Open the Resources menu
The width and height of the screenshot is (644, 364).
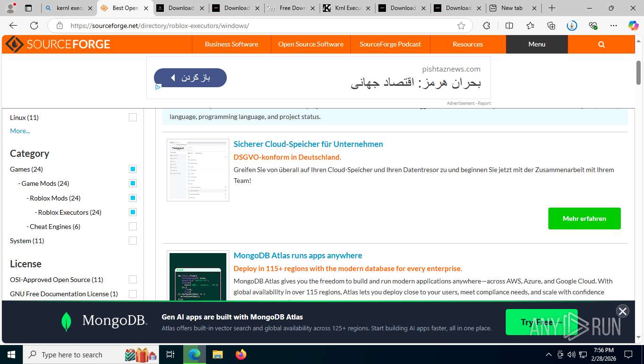pos(468,44)
